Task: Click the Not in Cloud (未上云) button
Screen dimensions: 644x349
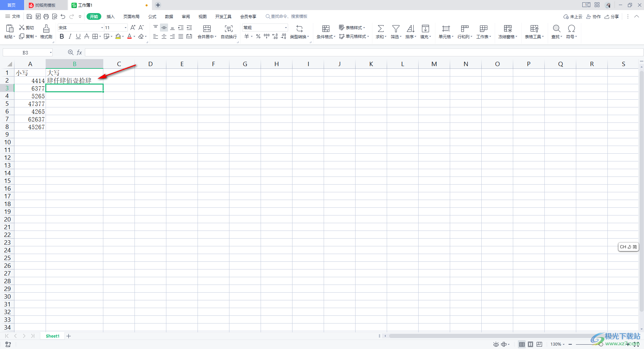Action: 573,16
